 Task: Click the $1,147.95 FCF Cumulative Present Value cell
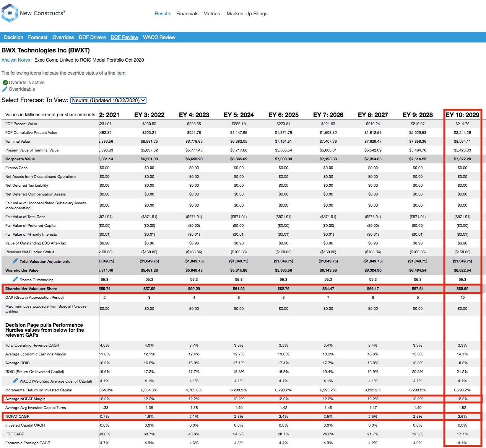(239, 133)
